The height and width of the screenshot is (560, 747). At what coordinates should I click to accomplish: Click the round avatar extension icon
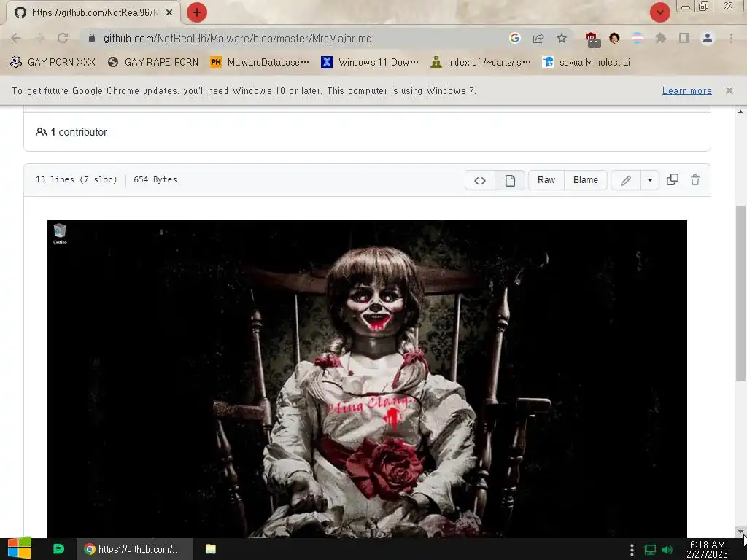614,38
